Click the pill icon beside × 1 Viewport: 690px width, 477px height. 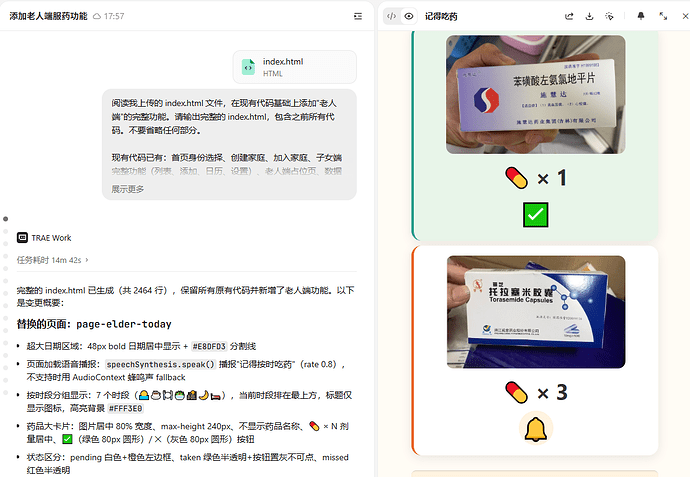coord(516,178)
